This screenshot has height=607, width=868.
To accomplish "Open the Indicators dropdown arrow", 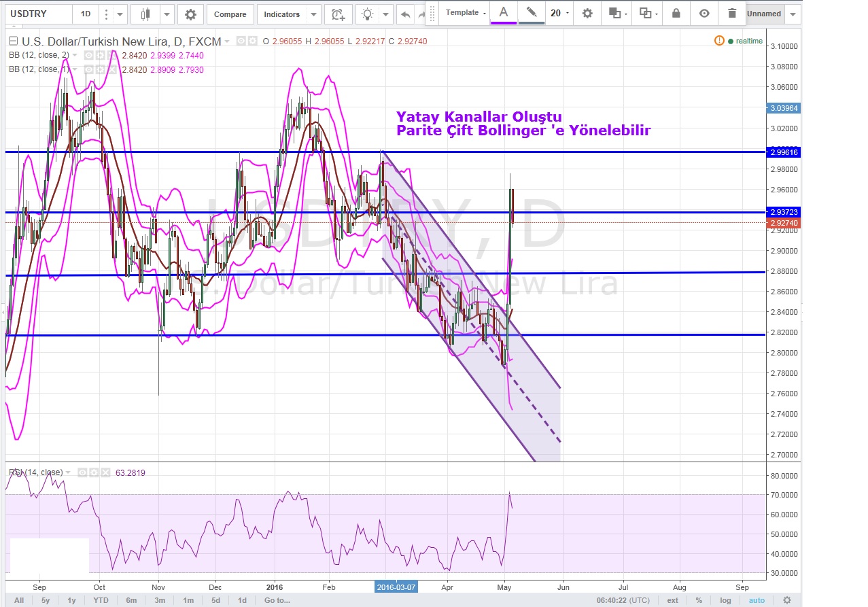I will (313, 14).
